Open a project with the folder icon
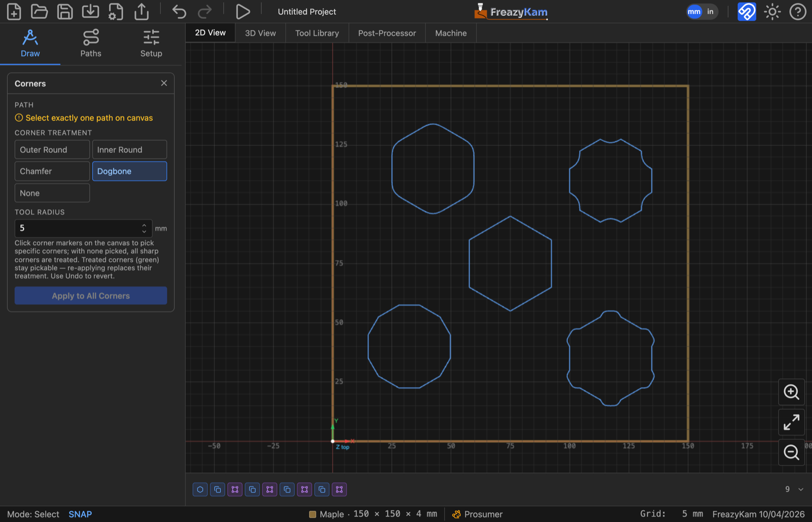The height and width of the screenshot is (522, 812). (x=39, y=11)
